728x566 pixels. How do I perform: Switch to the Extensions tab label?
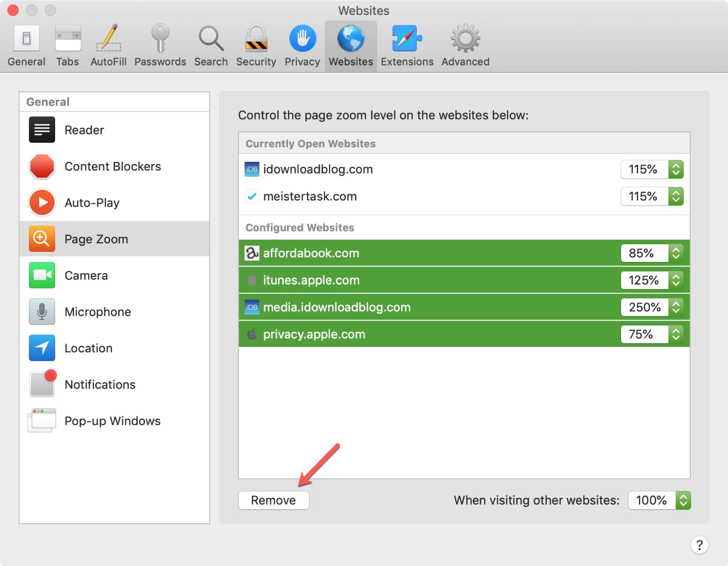pos(407,62)
